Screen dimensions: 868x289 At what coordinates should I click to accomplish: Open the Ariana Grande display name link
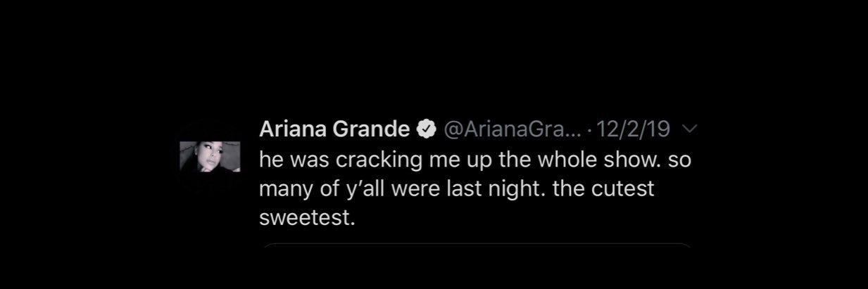point(334,129)
